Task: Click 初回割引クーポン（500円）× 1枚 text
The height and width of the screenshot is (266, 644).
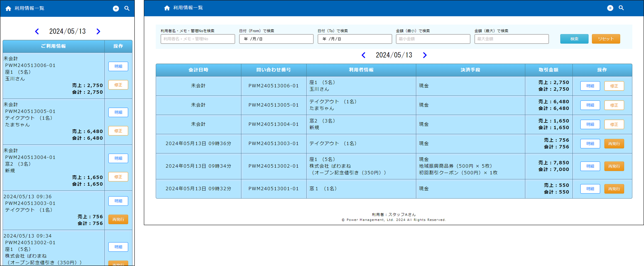Action: 458,173
